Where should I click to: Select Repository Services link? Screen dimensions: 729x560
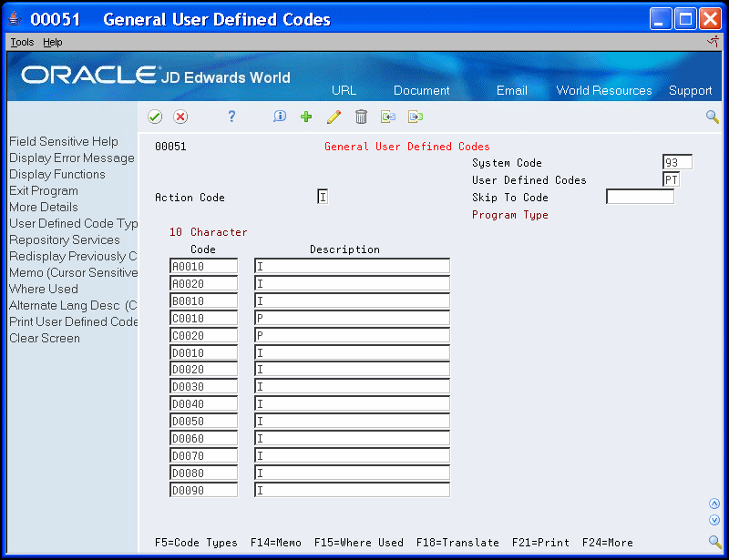tap(65, 239)
